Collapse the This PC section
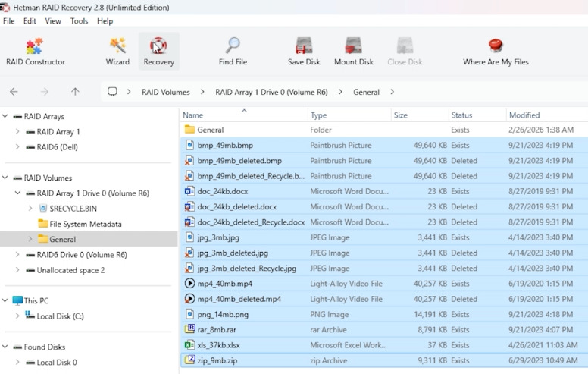 point(5,300)
